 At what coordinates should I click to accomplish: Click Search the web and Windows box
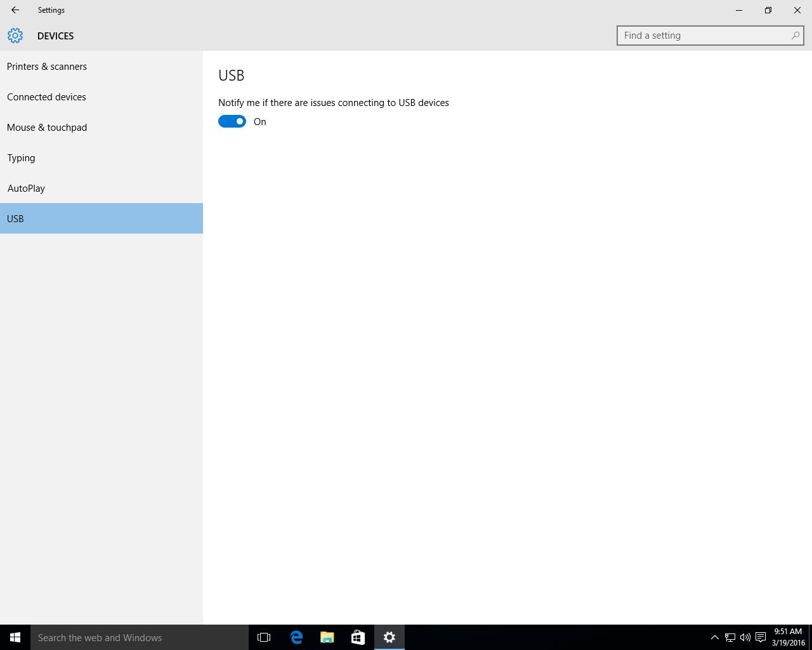click(140, 637)
